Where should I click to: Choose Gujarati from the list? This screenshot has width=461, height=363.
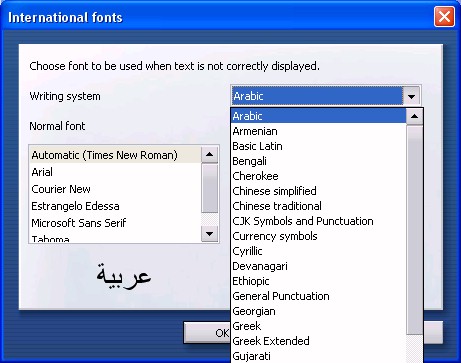[319, 356]
